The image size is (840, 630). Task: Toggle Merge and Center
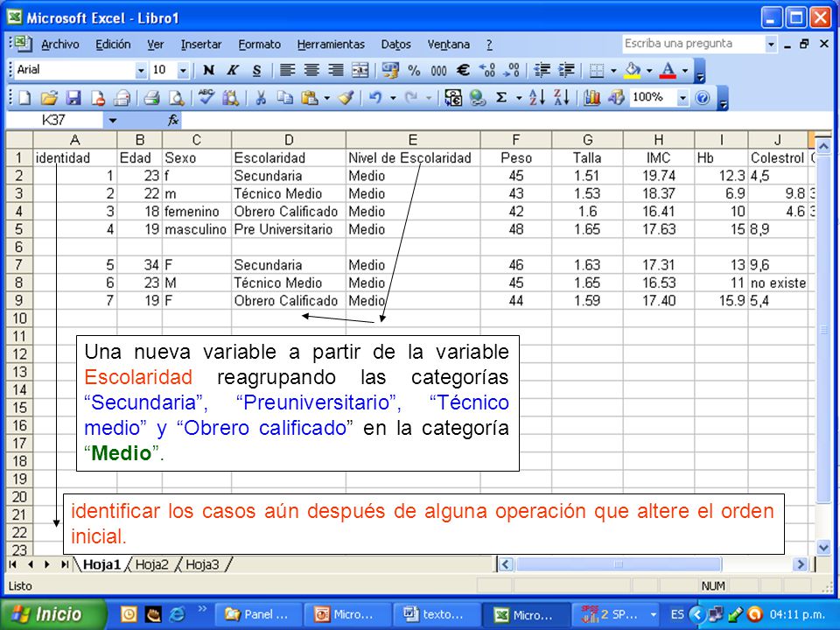360,70
